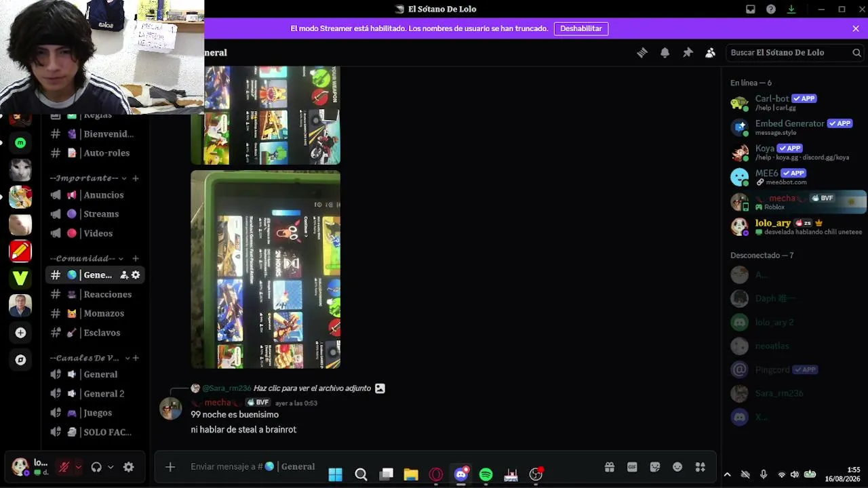
Task: Open audio output options dropdown
Action: [111, 467]
